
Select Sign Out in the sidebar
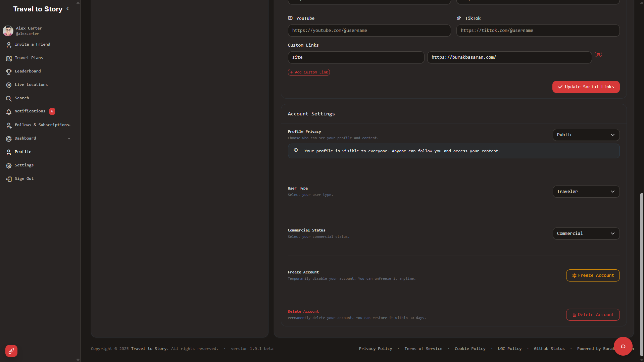pyautogui.click(x=24, y=178)
